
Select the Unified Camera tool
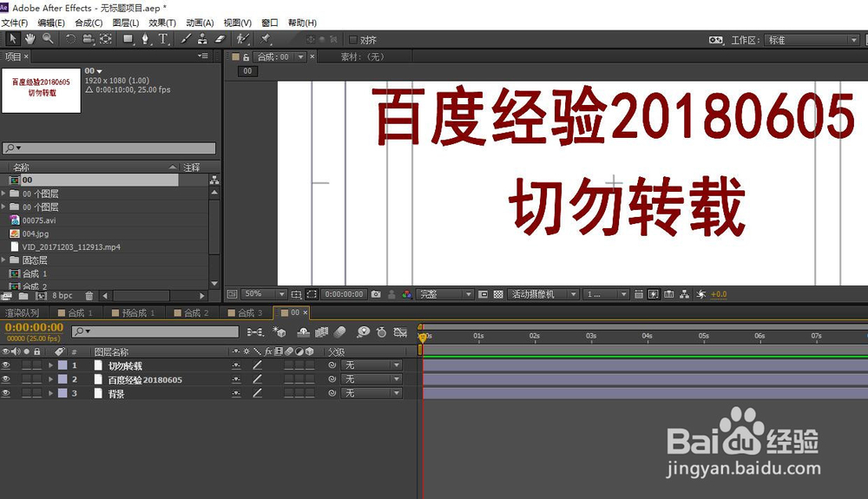88,39
